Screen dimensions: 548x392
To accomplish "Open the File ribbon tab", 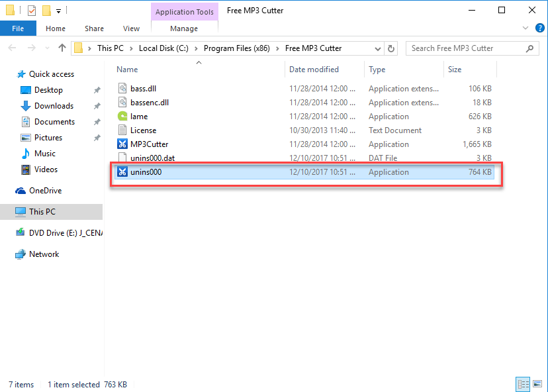I will tap(18, 28).
